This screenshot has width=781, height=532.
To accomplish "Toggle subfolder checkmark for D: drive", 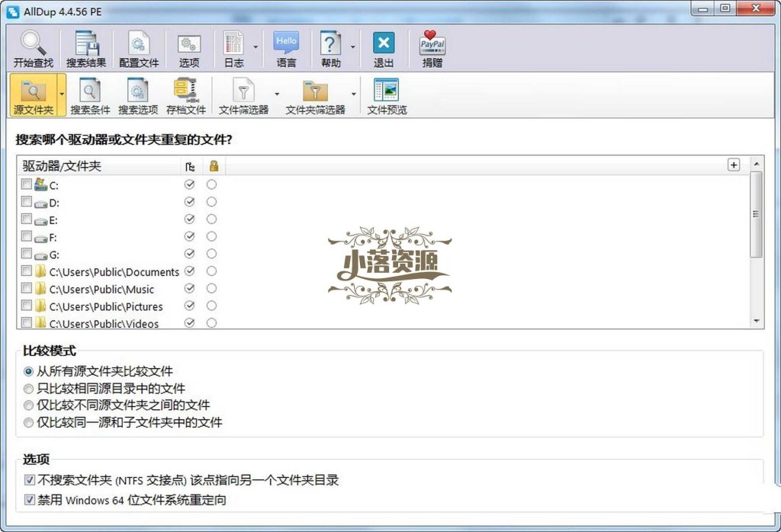I will click(x=189, y=201).
